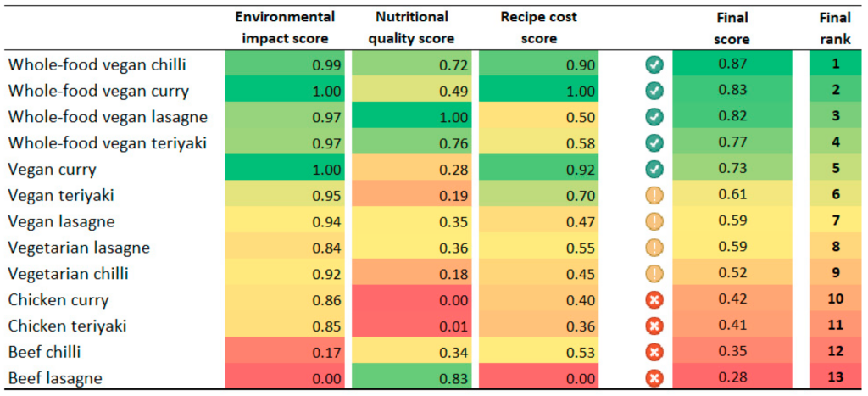Click the orange warning icon for Vegan teriyaki

pos(654,195)
